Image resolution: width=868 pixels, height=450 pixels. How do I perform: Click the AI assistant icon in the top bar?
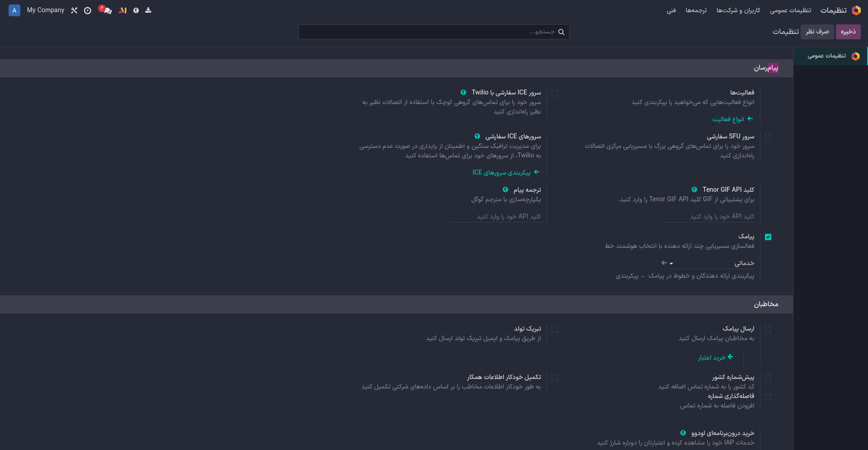(x=123, y=10)
